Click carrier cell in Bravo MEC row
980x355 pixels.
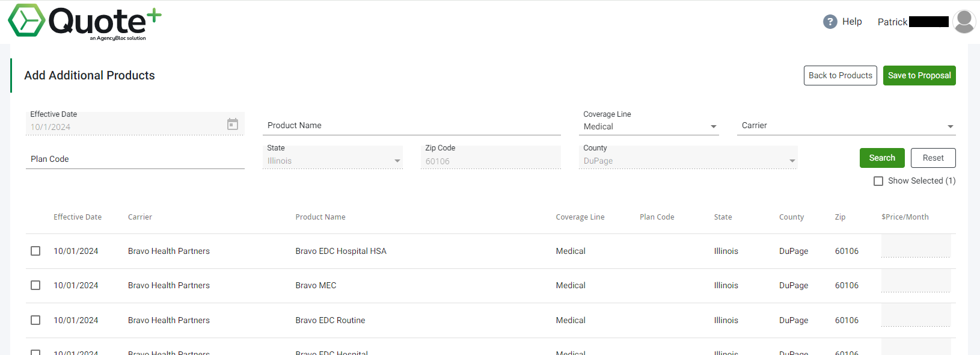pos(169,285)
